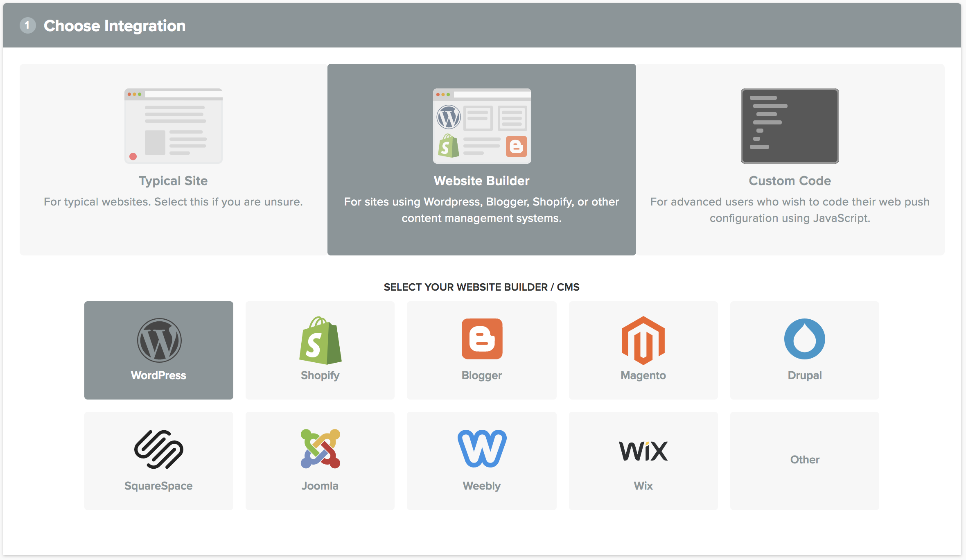The width and height of the screenshot is (966, 560).
Task: Select the Website Builder title
Action: tap(481, 181)
